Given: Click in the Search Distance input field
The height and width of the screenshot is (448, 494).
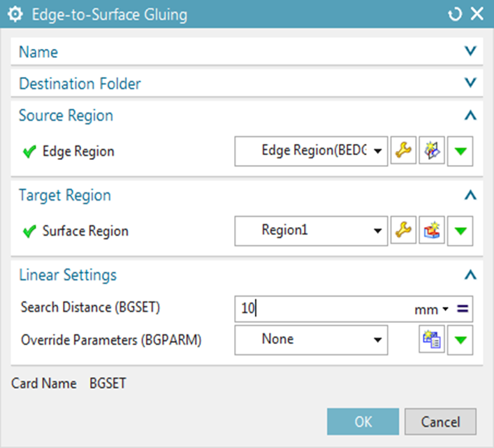Looking at the screenshot, I should (x=324, y=309).
